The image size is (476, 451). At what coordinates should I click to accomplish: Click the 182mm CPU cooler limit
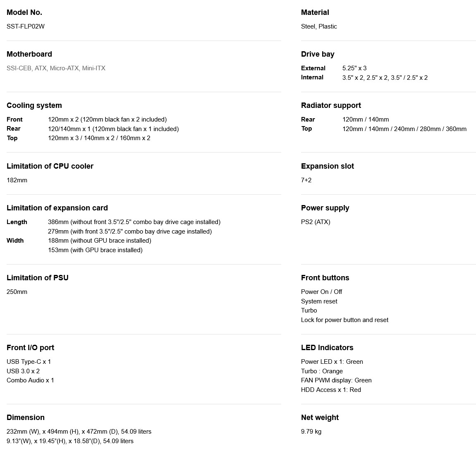tap(17, 180)
